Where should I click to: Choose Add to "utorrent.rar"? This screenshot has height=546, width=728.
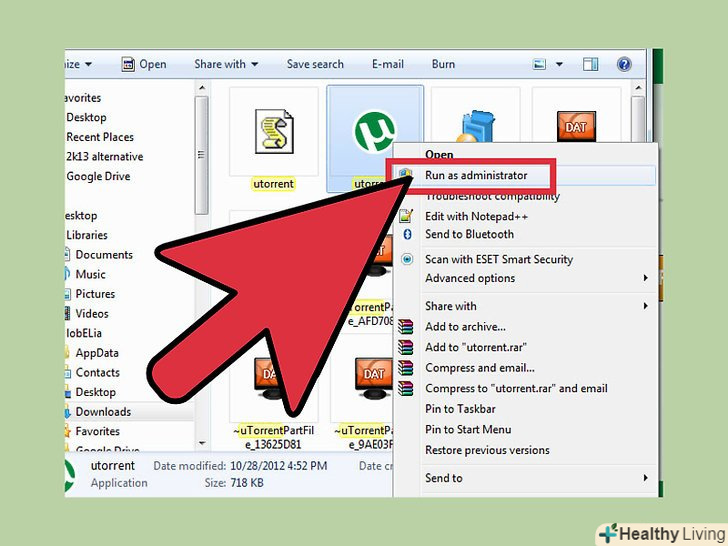pyautogui.click(x=476, y=347)
